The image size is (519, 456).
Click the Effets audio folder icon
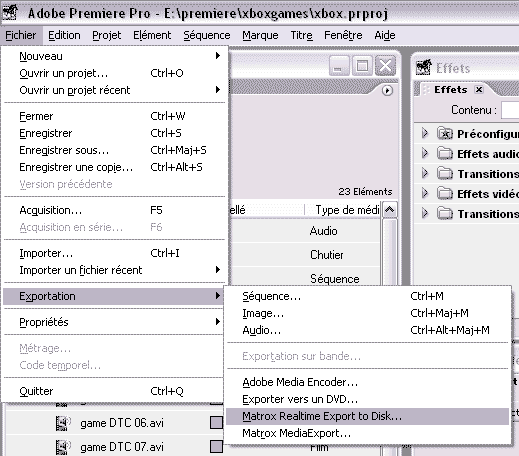(445, 154)
